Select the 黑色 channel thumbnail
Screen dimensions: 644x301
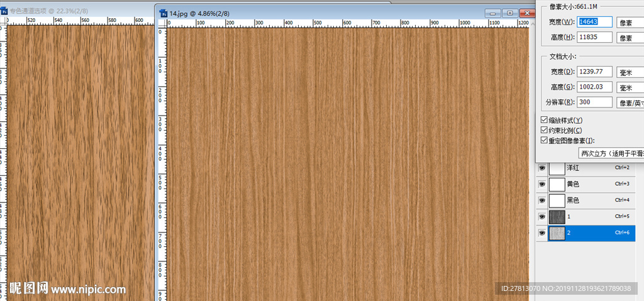[557, 200]
